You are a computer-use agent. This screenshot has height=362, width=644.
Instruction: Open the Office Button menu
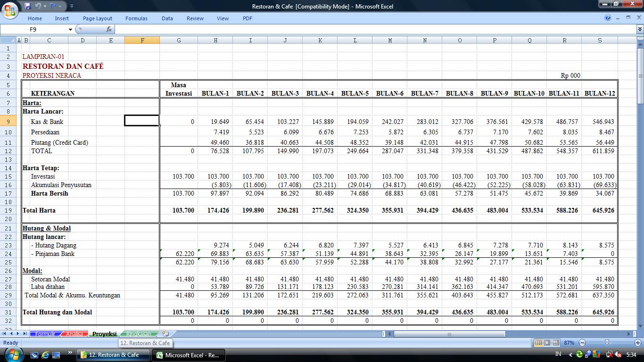pyautogui.click(x=10, y=9)
